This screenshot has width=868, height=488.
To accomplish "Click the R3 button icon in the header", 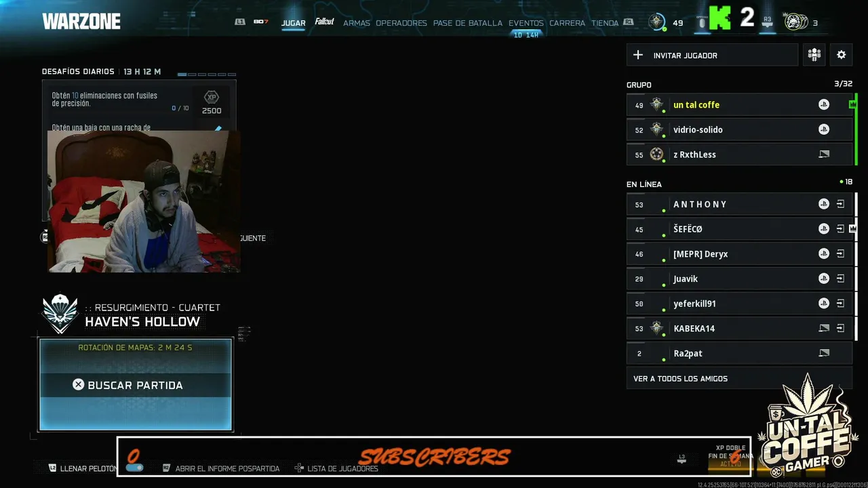I will 768,22.
